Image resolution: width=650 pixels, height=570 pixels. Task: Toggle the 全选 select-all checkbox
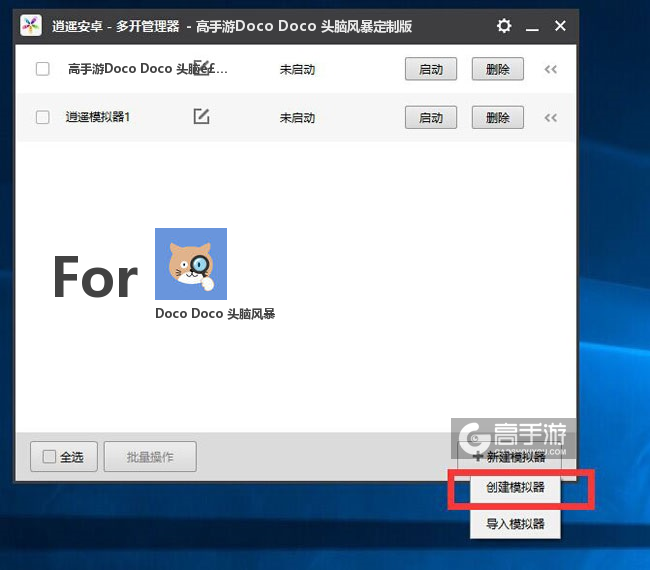pos(49,457)
